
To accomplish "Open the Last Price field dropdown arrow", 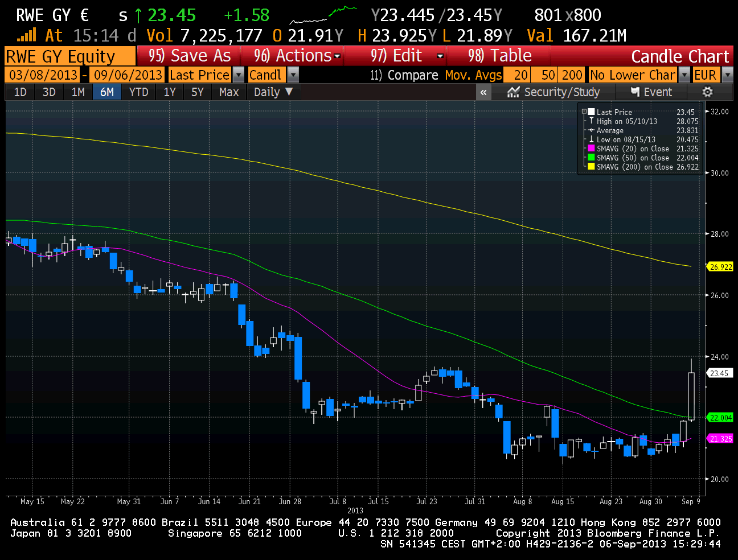I will [x=239, y=75].
